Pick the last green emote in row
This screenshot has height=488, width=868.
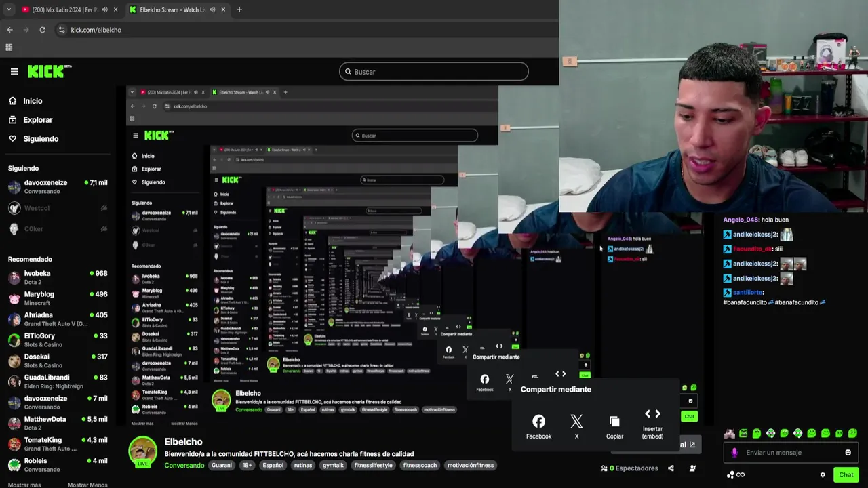852,433
